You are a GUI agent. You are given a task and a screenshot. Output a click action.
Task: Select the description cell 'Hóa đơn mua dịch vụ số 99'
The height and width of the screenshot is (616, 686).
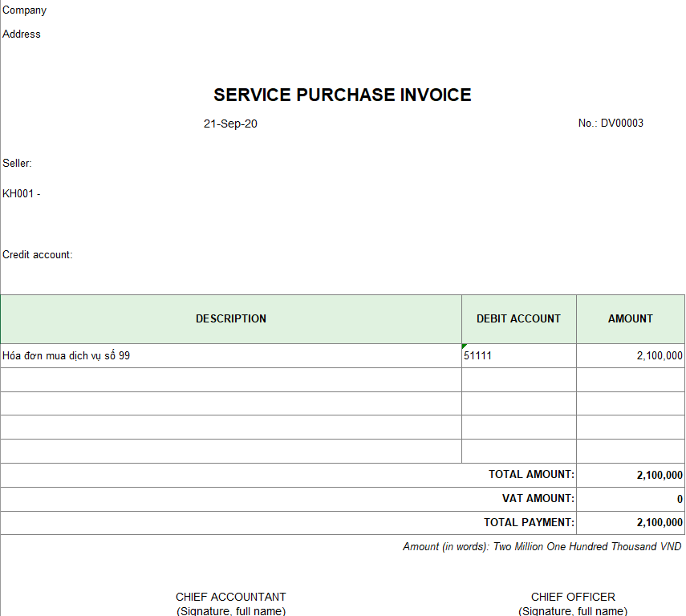pyautogui.click(x=231, y=355)
